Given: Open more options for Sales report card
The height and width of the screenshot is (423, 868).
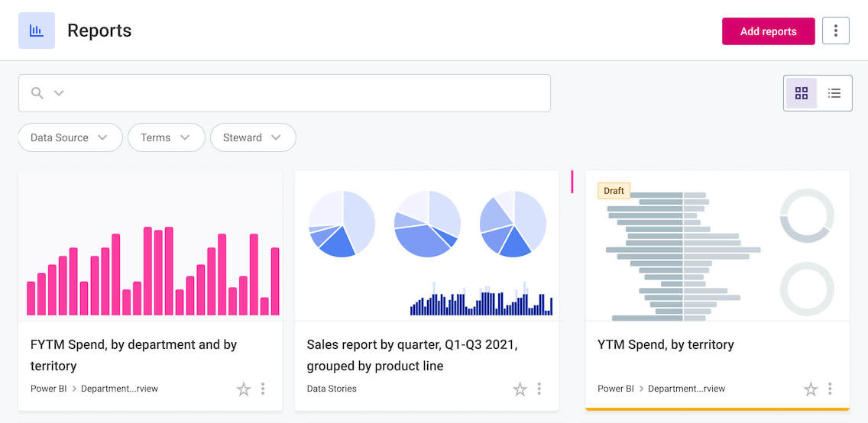Looking at the screenshot, I should pos(539,389).
